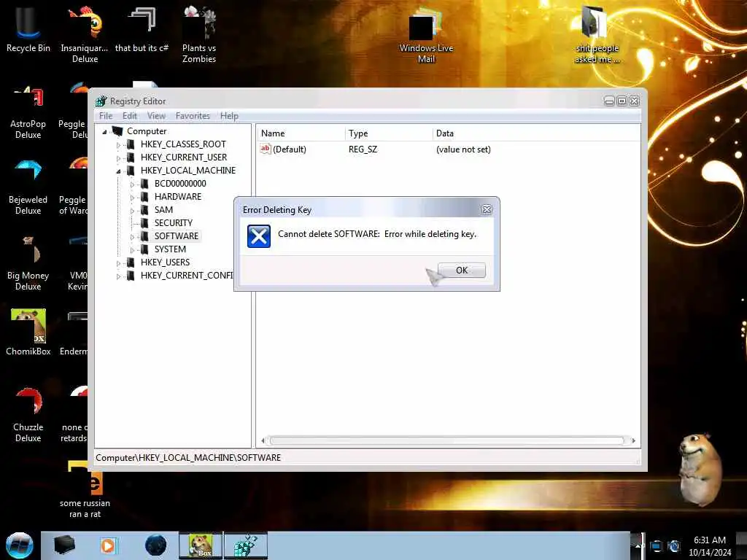Open the desktop folder at top right

tap(597, 34)
